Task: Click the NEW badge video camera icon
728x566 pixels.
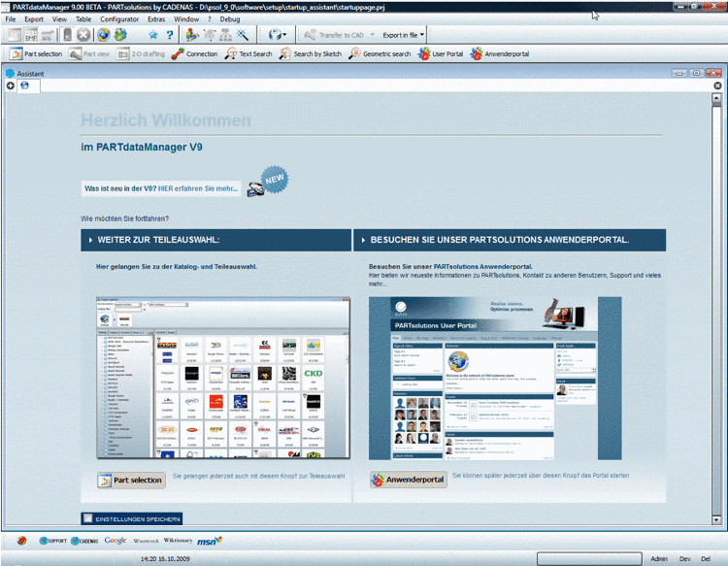Action: point(255,189)
